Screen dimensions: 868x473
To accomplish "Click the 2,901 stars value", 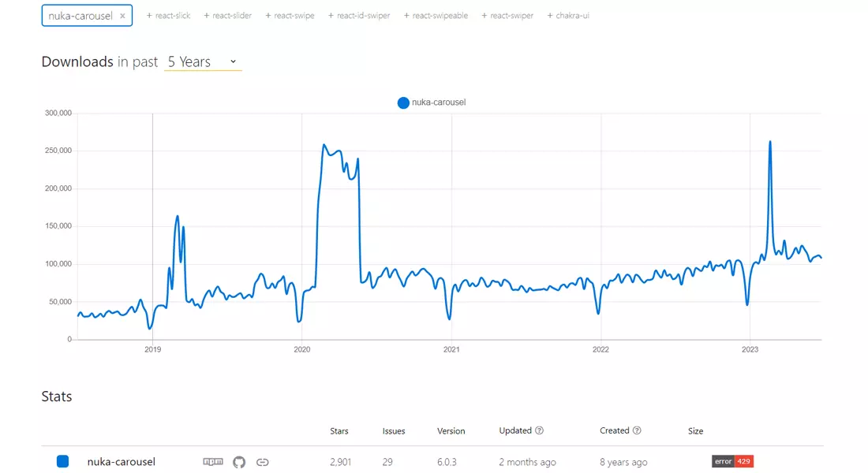I will pyautogui.click(x=340, y=462).
